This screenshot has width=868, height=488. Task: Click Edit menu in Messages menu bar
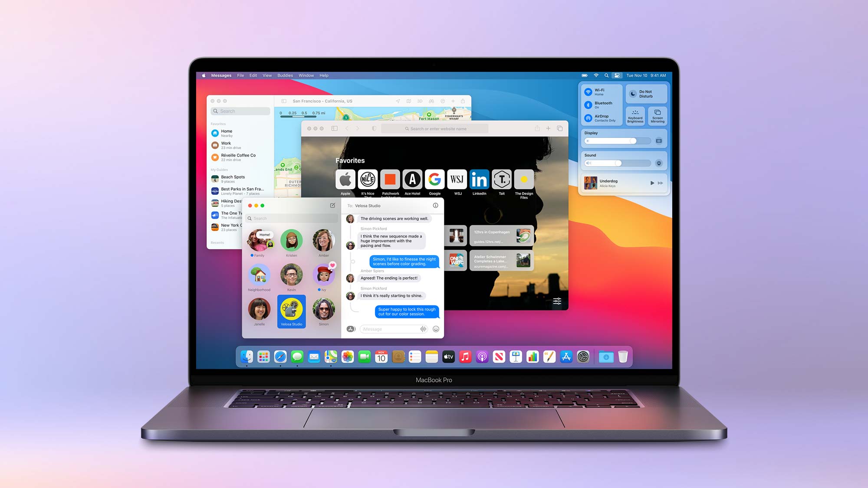click(x=252, y=75)
